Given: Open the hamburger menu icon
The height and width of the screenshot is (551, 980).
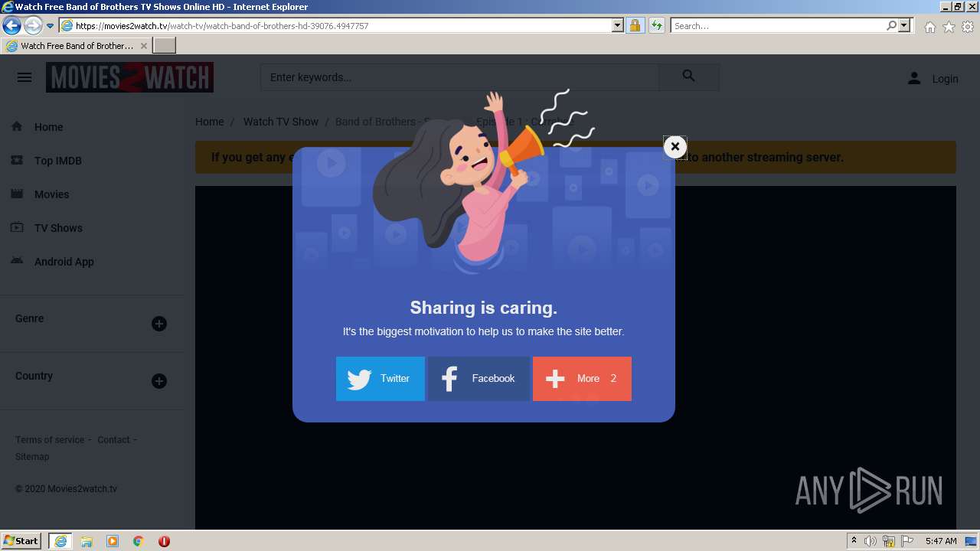Looking at the screenshot, I should (x=24, y=77).
